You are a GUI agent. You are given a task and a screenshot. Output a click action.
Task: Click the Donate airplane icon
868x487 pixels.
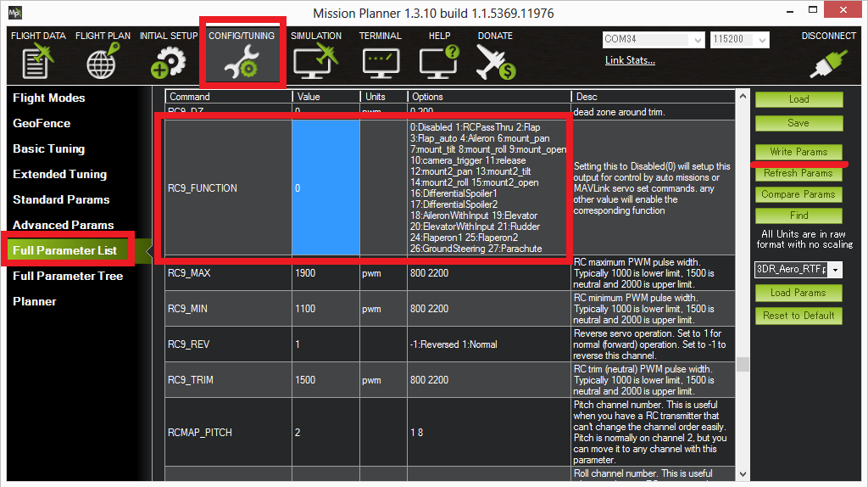(x=495, y=63)
